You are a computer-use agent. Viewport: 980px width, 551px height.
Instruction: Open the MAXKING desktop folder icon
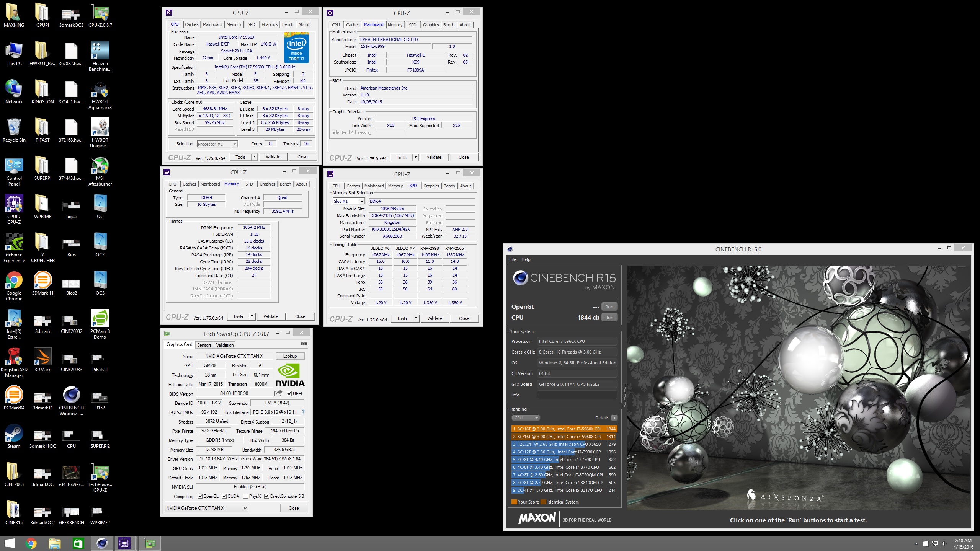coord(14,15)
